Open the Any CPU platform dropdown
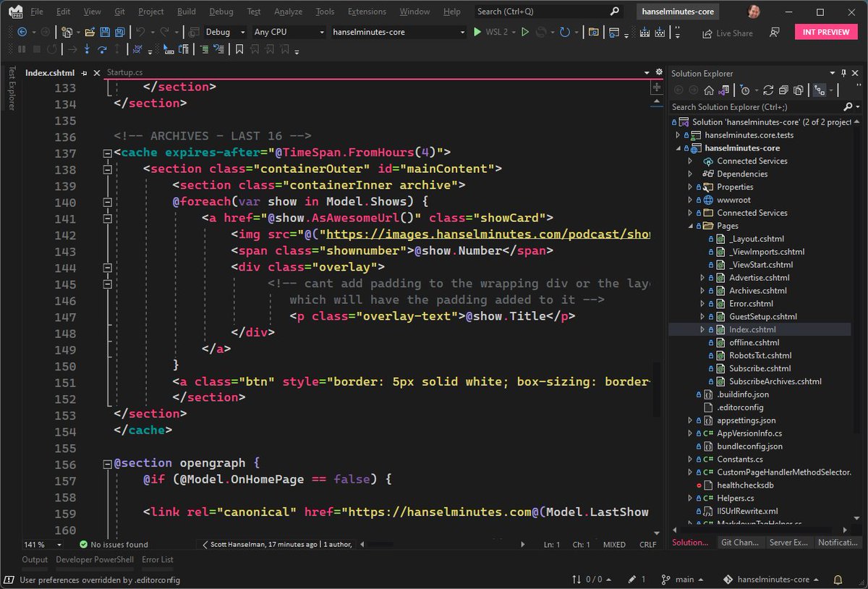Screen dimensions: 868x589 (289, 32)
